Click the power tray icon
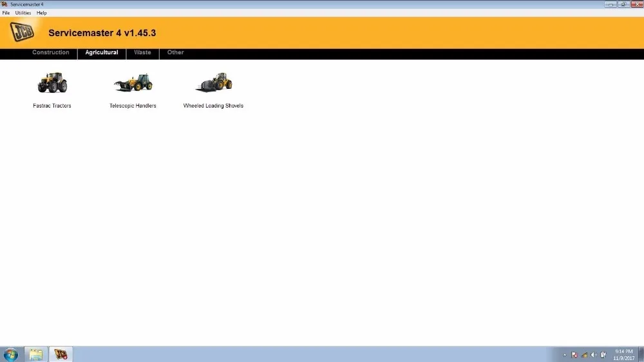The height and width of the screenshot is (362, 644). coord(603,355)
